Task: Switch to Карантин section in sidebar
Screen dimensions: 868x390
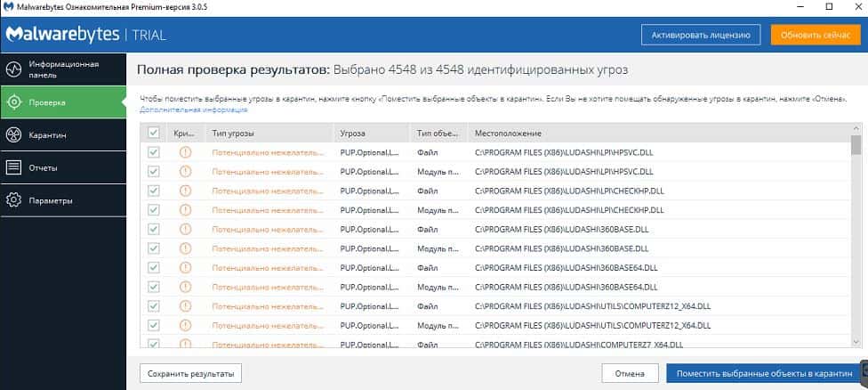Action: [x=48, y=135]
